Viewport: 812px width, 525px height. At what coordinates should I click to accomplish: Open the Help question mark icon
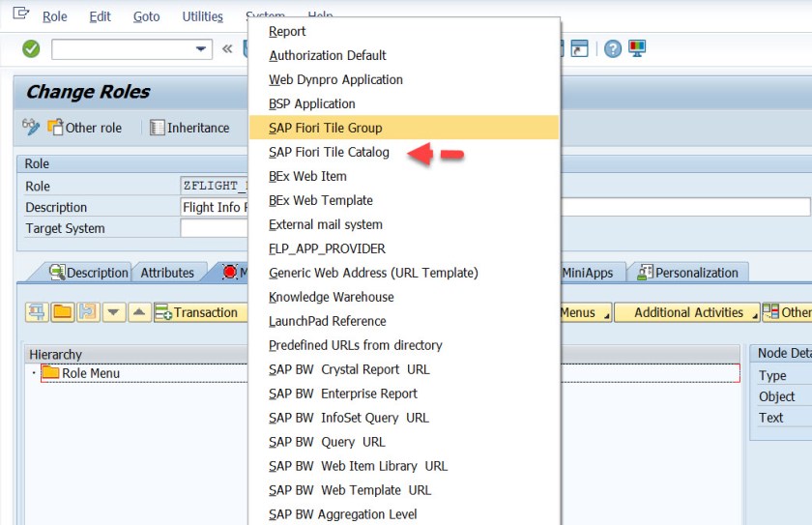(x=613, y=49)
